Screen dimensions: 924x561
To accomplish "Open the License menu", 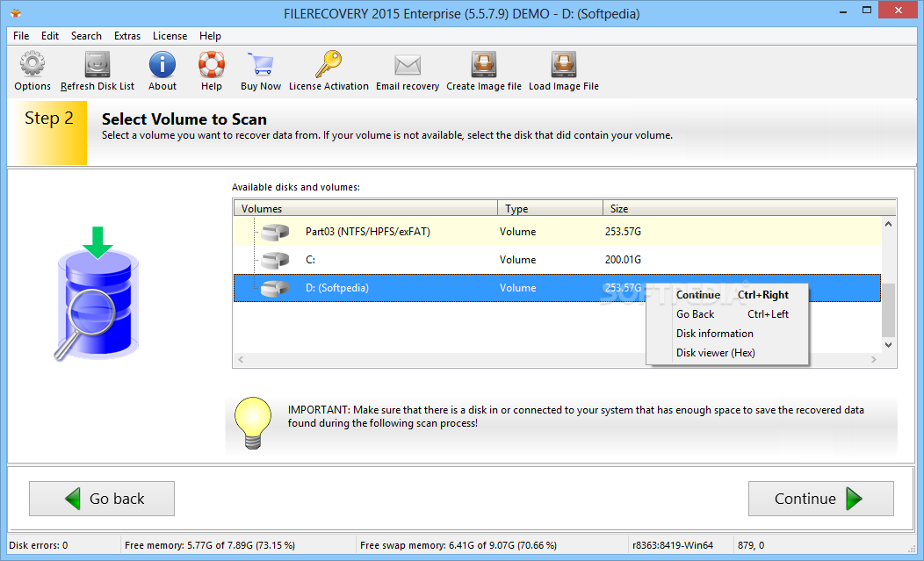I will point(170,36).
